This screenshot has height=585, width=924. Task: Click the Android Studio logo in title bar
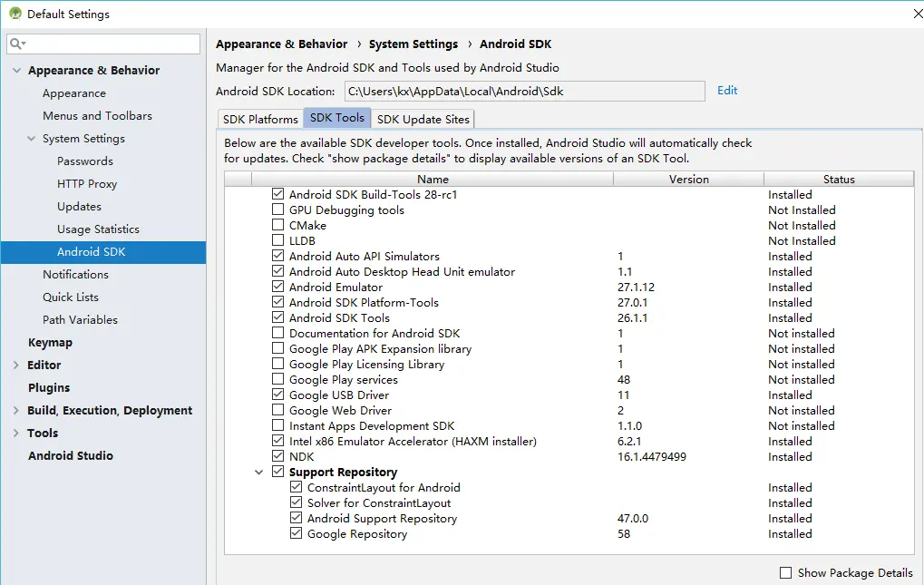pos(15,14)
